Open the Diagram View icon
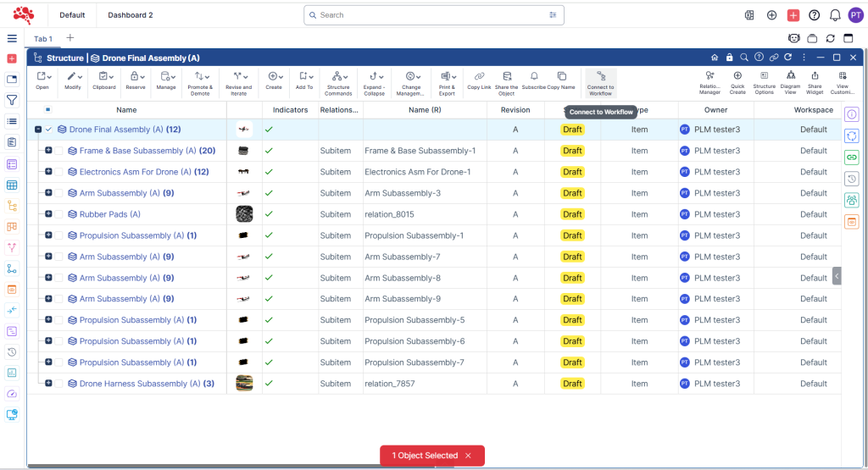Screen dimensions: 868x470 [790, 77]
